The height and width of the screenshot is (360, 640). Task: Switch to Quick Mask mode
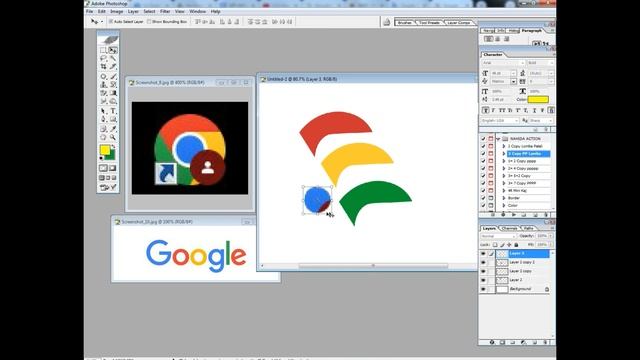tap(113, 168)
